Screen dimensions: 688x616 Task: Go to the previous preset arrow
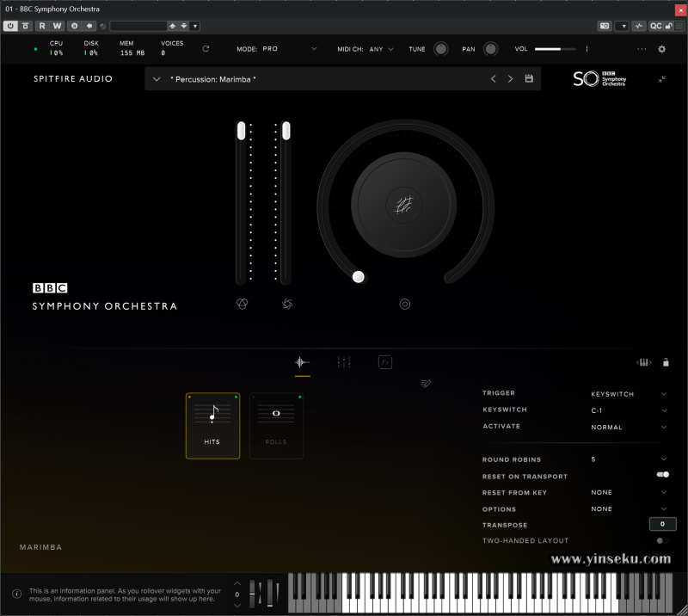click(x=493, y=79)
